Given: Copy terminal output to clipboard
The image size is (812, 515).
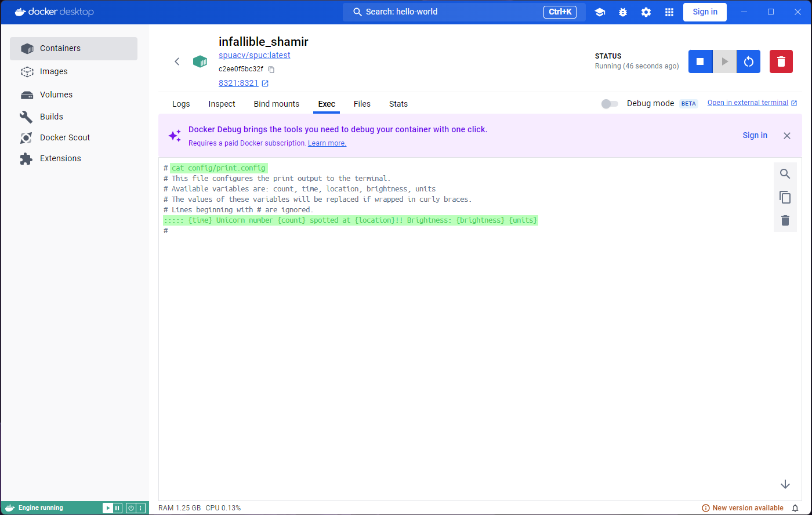Looking at the screenshot, I should click(x=785, y=197).
